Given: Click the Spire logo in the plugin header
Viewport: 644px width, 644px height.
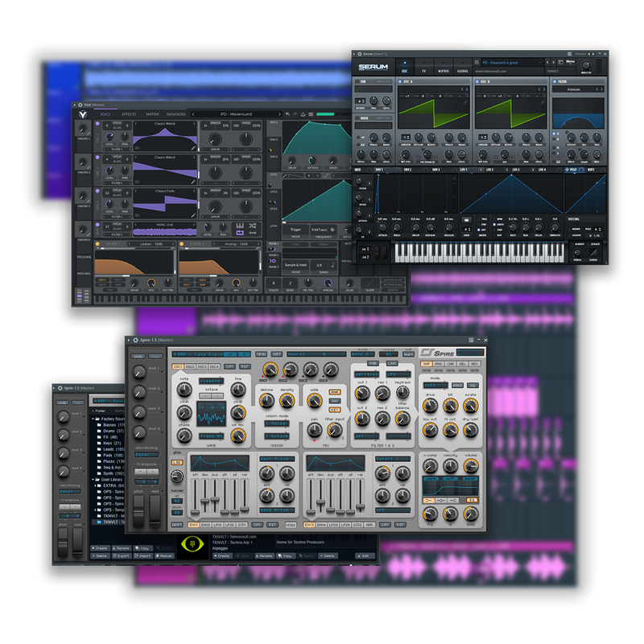Looking at the screenshot, I should (439, 350).
